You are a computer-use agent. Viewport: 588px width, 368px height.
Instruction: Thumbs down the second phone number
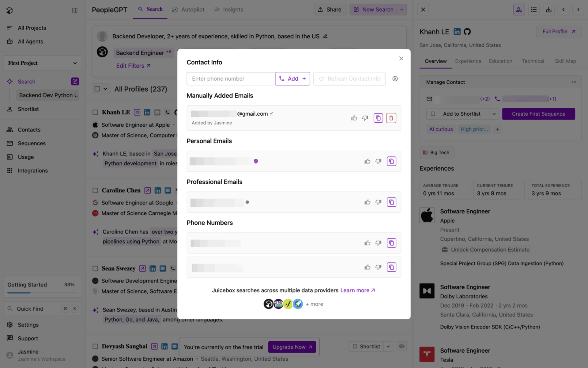tap(379, 267)
